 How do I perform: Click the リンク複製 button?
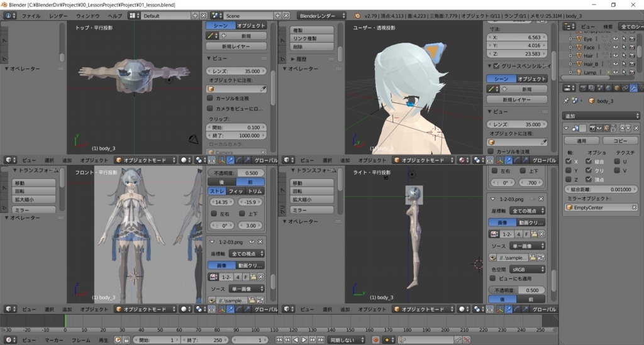[312, 38]
